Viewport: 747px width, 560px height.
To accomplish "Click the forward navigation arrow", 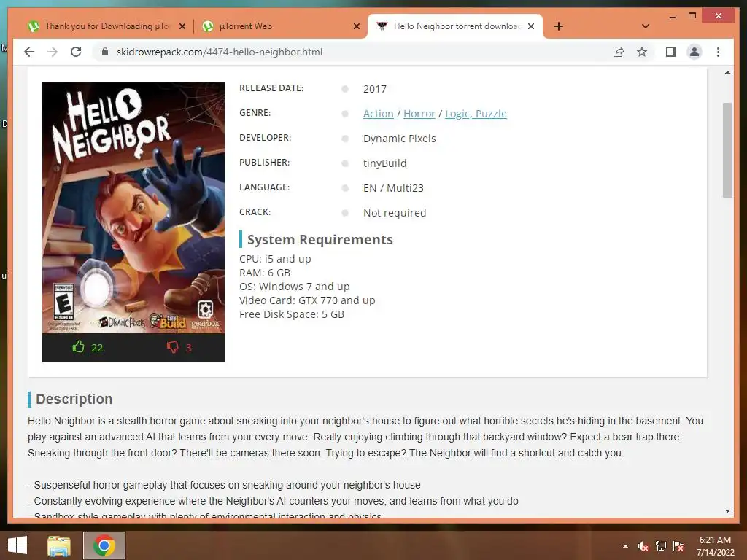I will [x=53, y=52].
